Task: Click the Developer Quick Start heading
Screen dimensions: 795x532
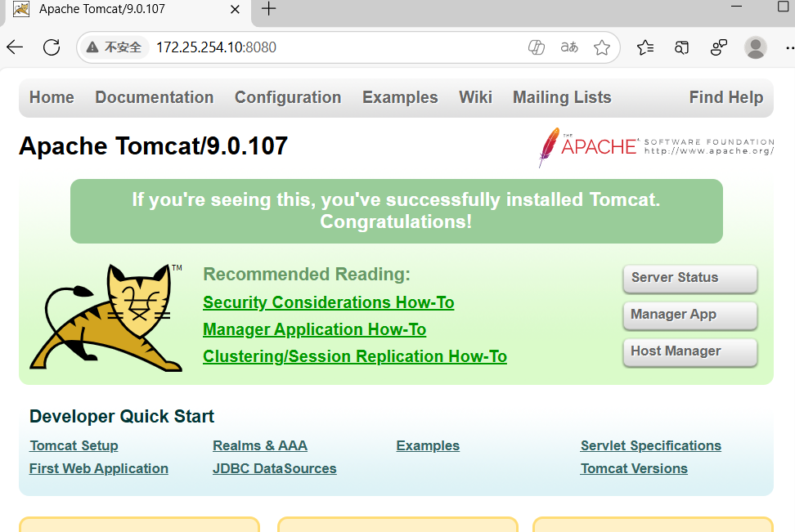Action: pyautogui.click(x=122, y=416)
